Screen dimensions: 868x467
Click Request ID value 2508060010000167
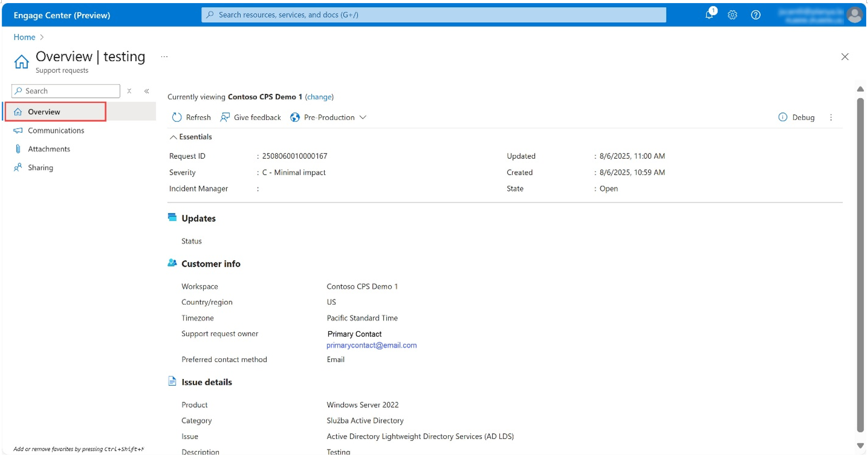click(294, 156)
